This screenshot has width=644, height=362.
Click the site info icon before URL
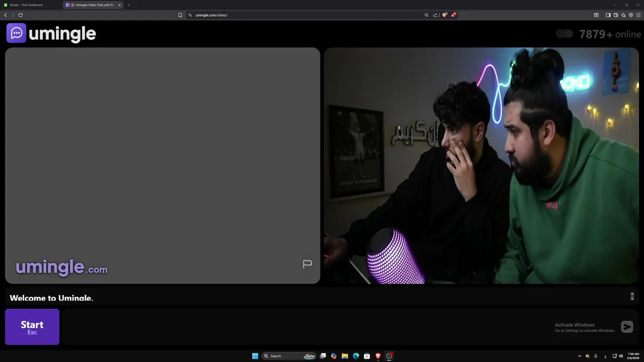click(190, 15)
